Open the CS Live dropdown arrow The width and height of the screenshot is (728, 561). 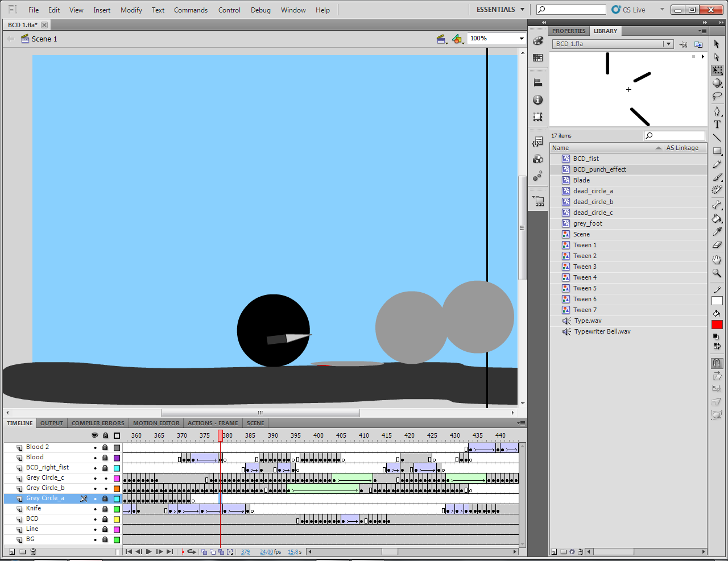(x=662, y=10)
